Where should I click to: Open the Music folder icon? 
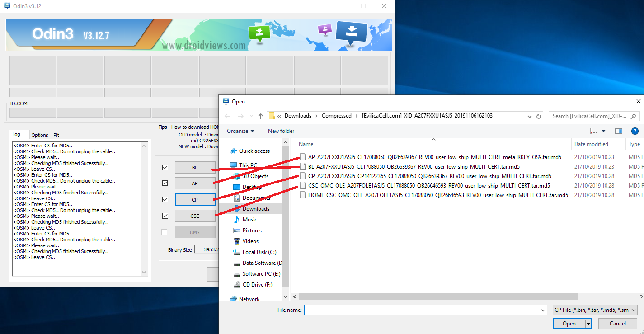point(237,219)
